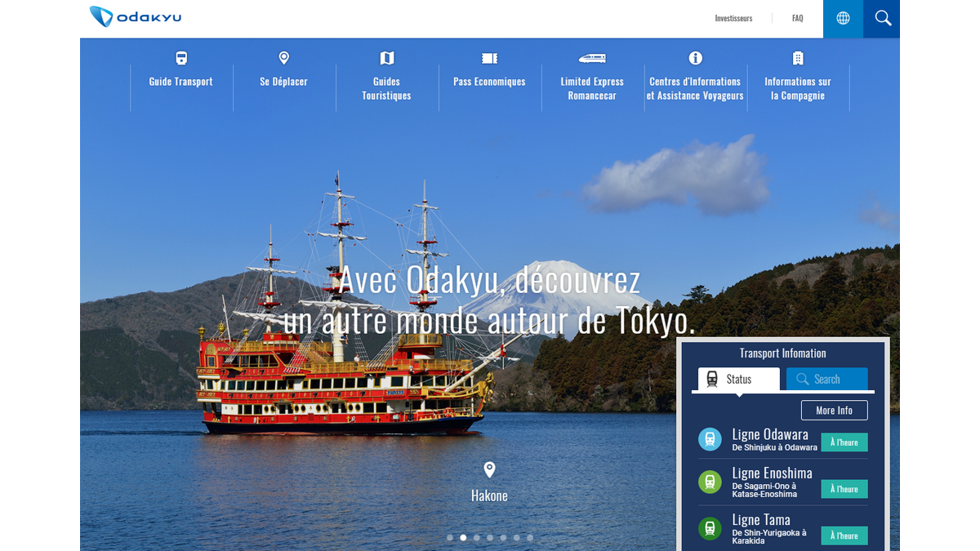The width and height of the screenshot is (980, 551).
Task: Select the Guide Transport bus icon
Action: [x=180, y=58]
